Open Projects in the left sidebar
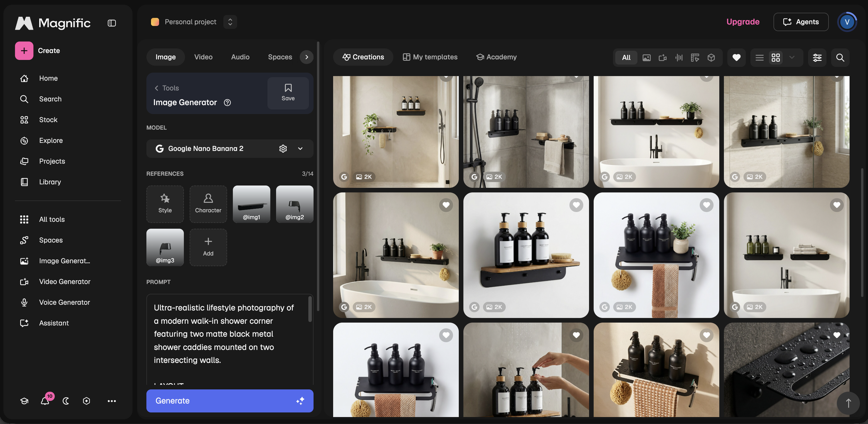The width and height of the screenshot is (868, 424). coord(42,161)
